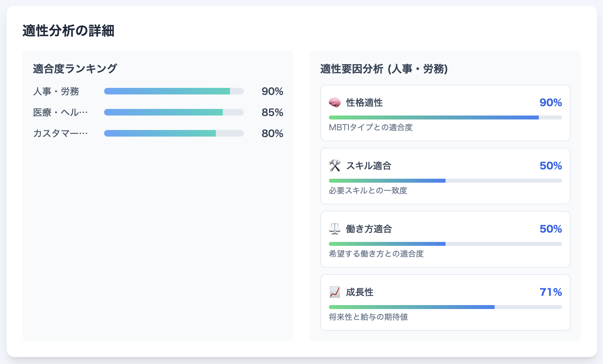Select the カスタマー… ranking entry

tap(60, 133)
